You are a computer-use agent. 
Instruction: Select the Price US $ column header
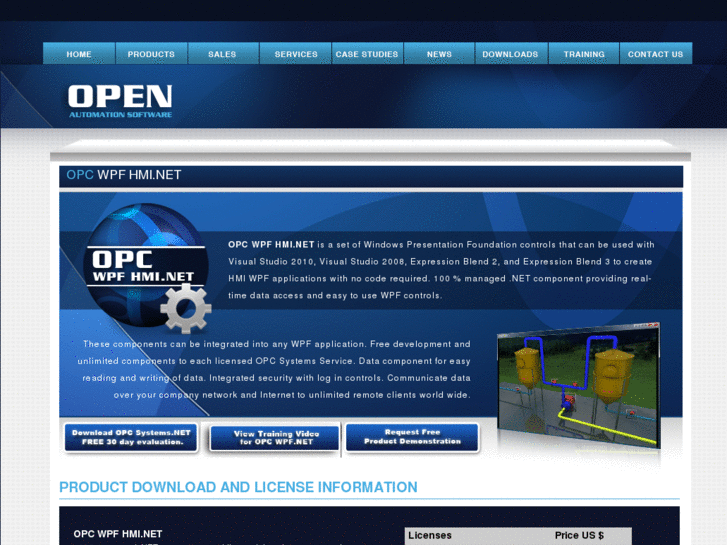tap(579, 535)
